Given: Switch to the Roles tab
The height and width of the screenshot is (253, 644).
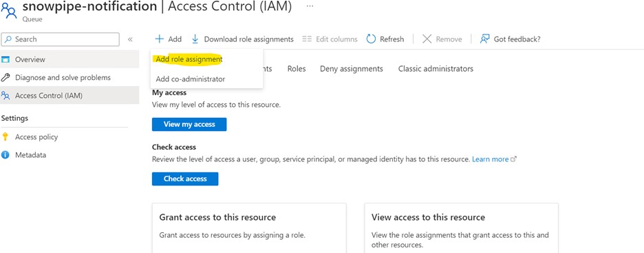Looking at the screenshot, I should point(297,69).
